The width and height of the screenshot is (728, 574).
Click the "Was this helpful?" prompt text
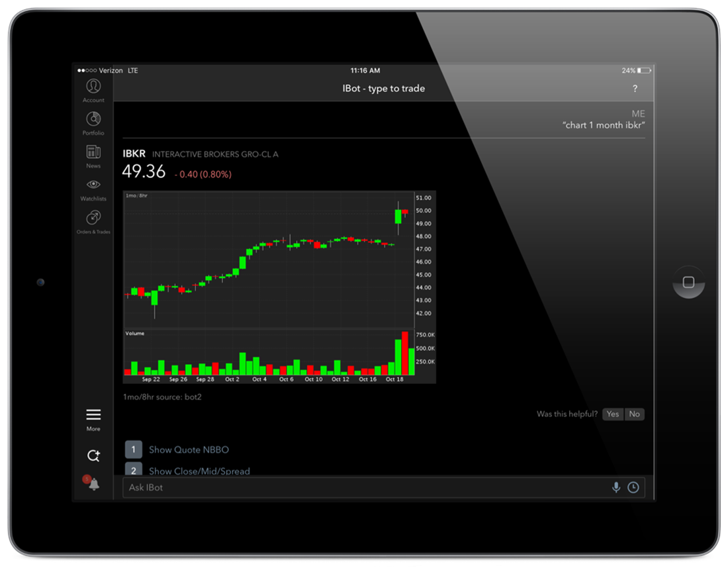567,414
